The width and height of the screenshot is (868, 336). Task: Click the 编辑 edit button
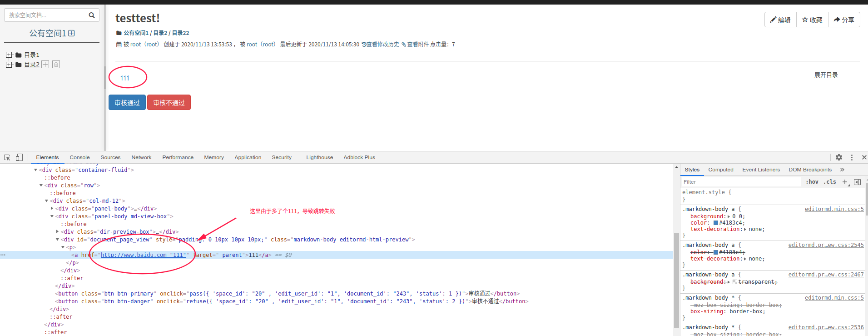tap(780, 20)
